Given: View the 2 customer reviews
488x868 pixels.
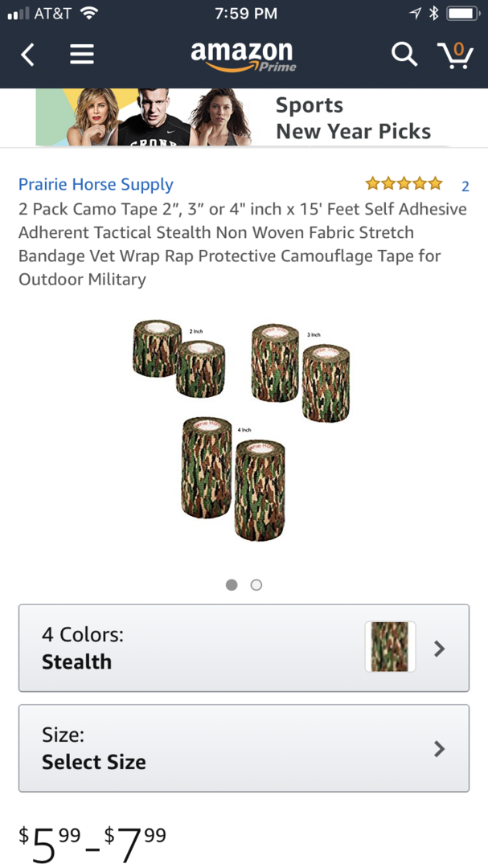Looking at the screenshot, I should tap(465, 186).
